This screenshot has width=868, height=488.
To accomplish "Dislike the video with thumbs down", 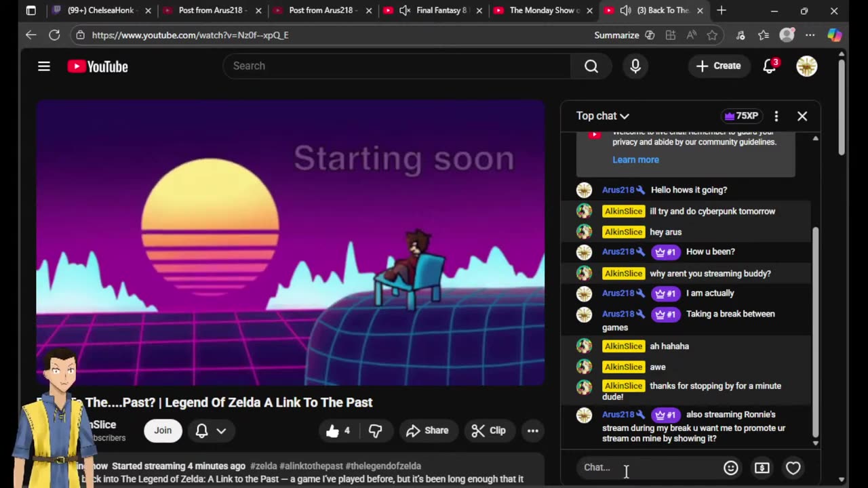I will click(x=376, y=430).
